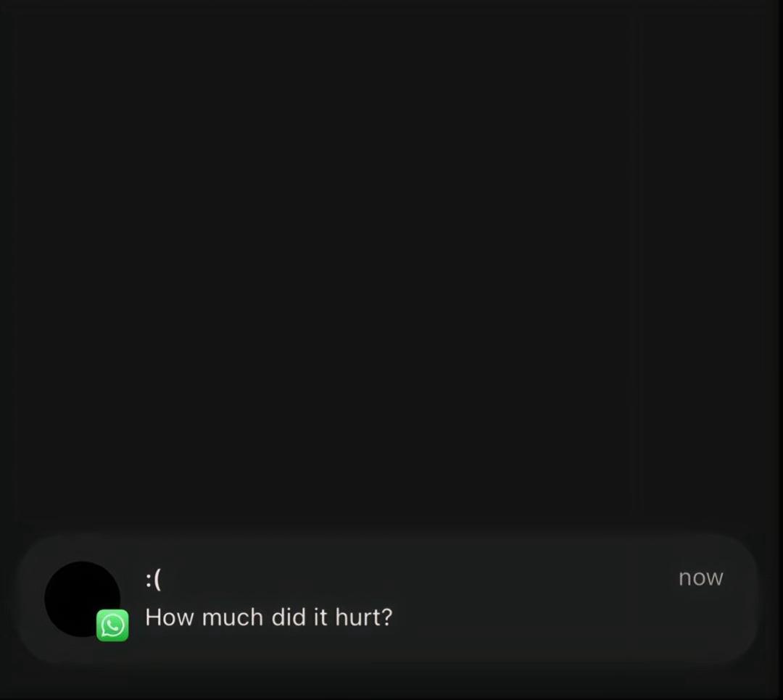Click the word "much" in the notification text
The image size is (783, 700).
[x=232, y=617]
